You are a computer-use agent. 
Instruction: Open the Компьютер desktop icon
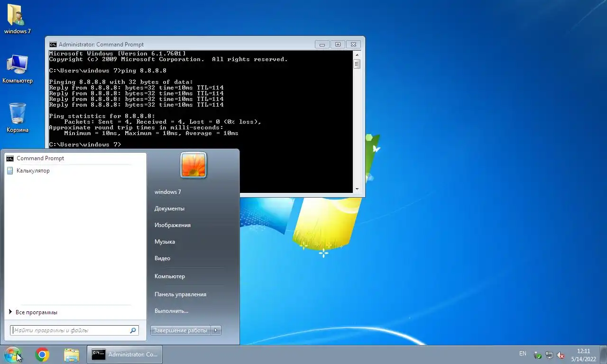coord(18,69)
